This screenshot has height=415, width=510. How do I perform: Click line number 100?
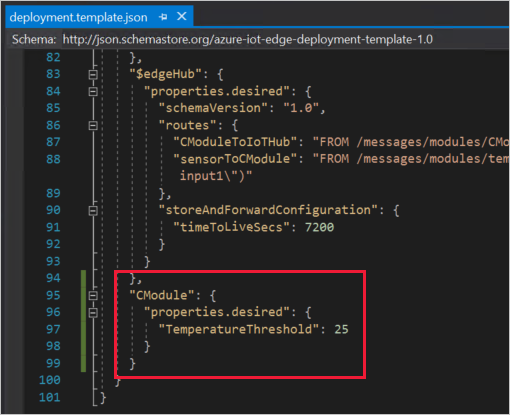50,380
